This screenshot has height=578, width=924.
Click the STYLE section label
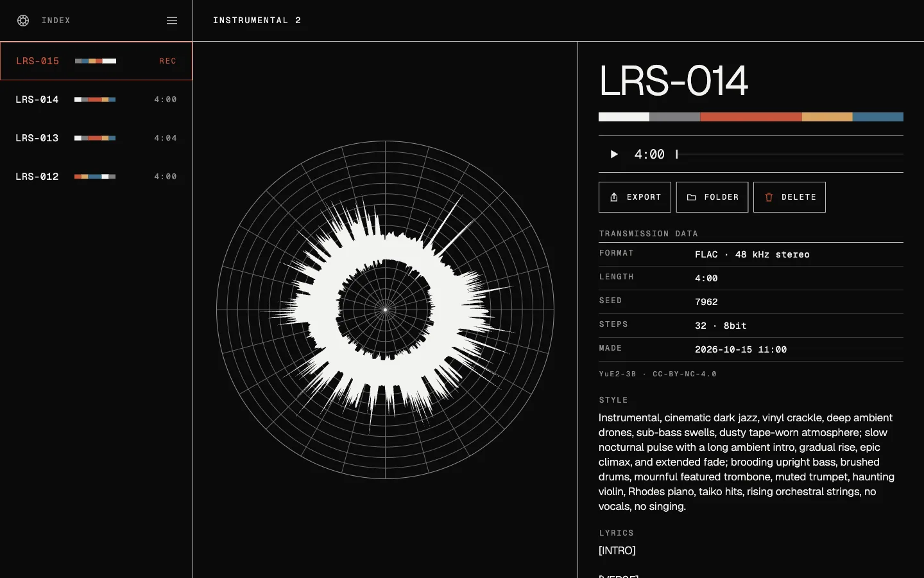613,400
